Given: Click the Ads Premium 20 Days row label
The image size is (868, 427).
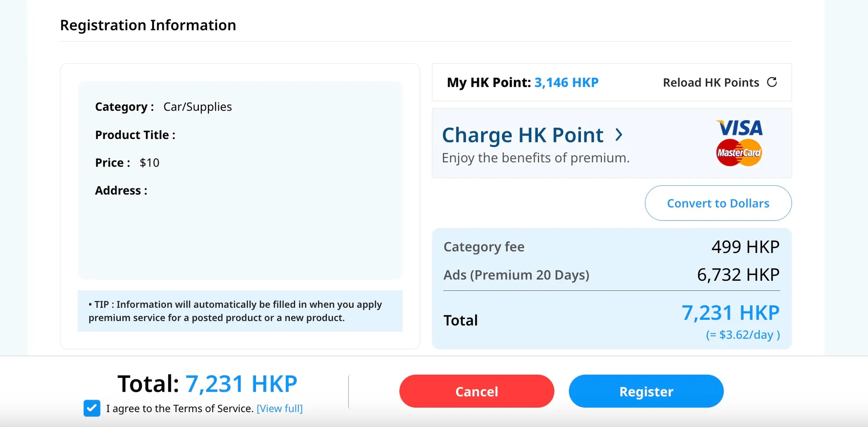Looking at the screenshot, I should pos(516,275).
